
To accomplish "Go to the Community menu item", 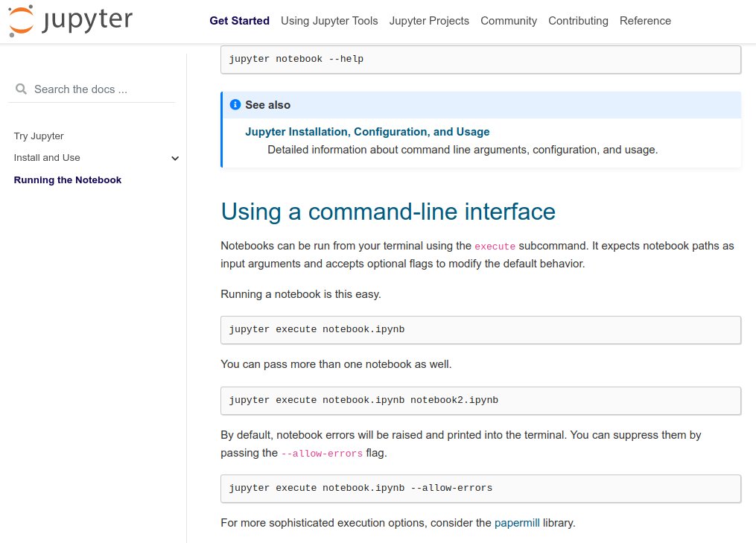I will (509, 21).
